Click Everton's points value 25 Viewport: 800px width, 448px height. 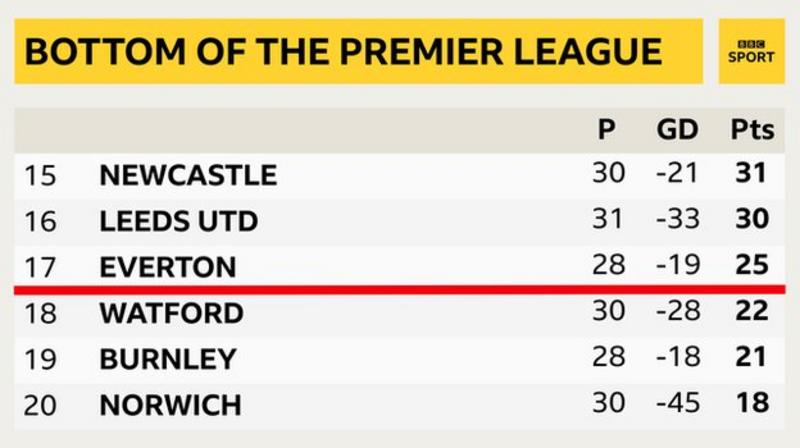point(752,265)
